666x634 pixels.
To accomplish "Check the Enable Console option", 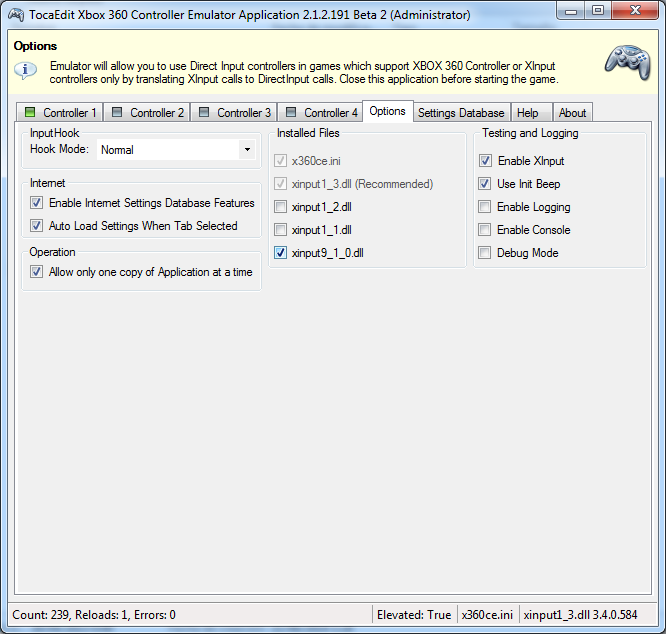I will tap(485, 230).
